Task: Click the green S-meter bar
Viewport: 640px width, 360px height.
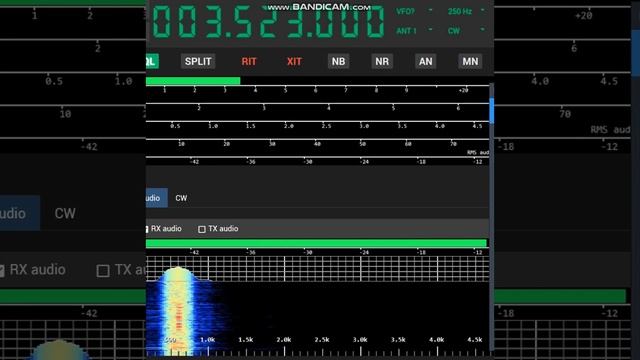Action: [x=193, y=81]
